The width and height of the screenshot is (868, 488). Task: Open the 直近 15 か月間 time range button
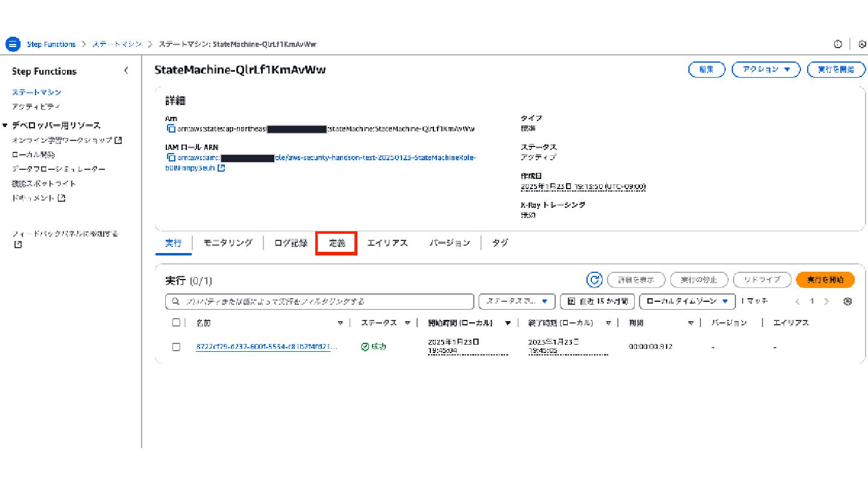(597, 301)
